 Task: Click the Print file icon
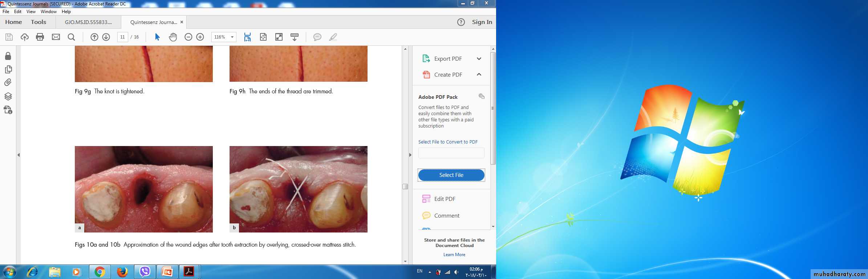click(40, 37)
